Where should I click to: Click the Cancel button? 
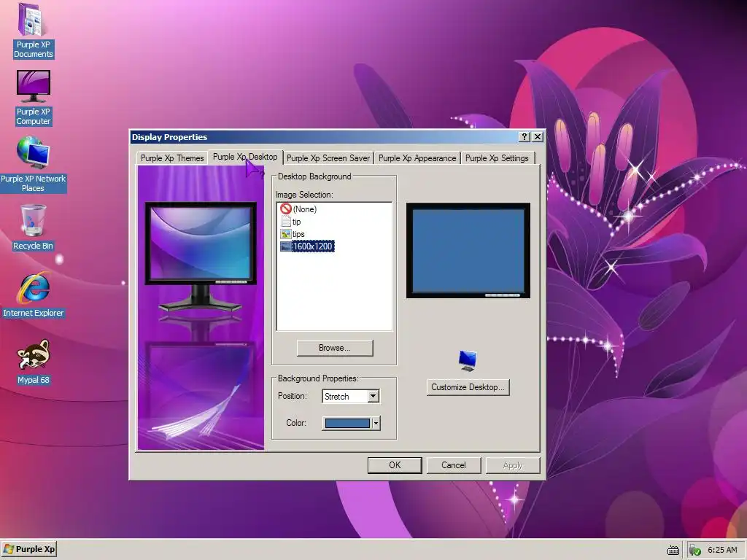(x=454, y=465)
